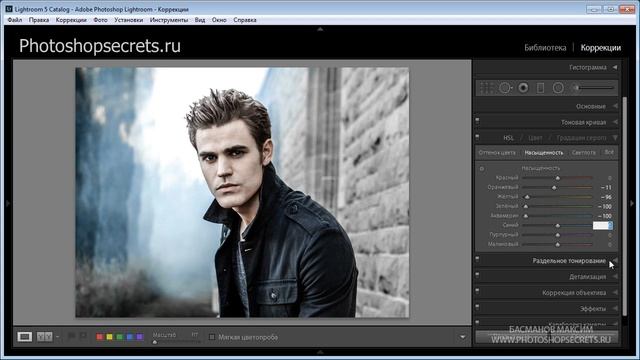Open the Всё tab
The height and width of the screenshot is (360, 640).
point(609,152)
